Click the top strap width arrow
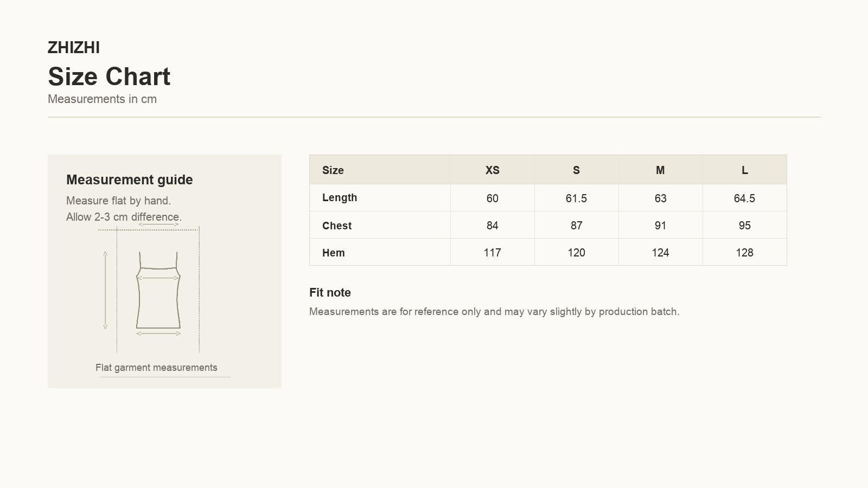Image resolution: width=868 pixels, height=488 pixels. pyautogui.click(x=158, y=223)
